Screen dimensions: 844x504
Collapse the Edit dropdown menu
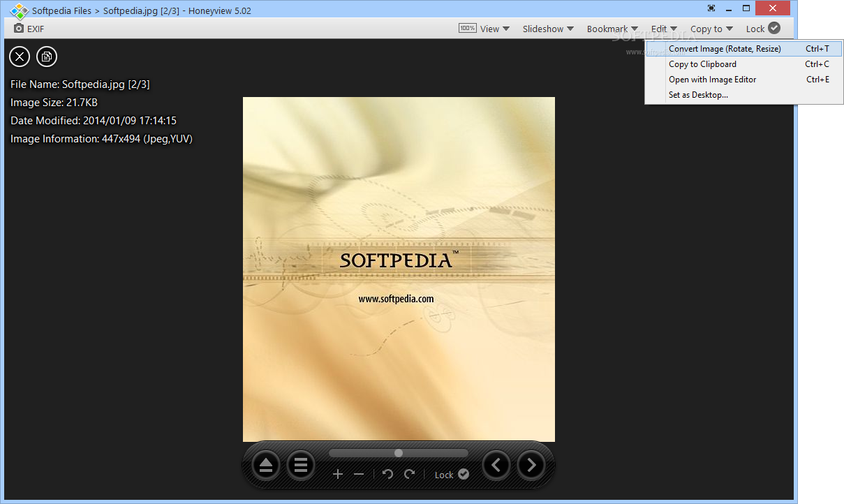664,29
